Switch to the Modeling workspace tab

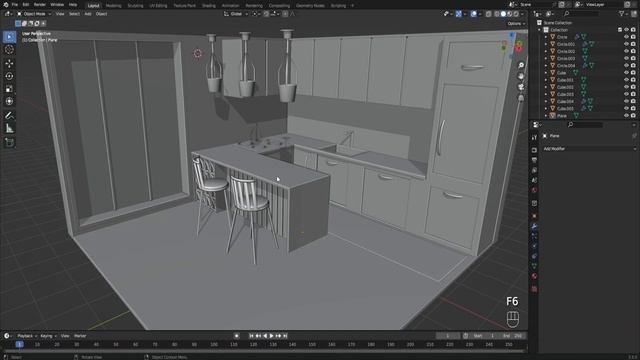[113, 6]
